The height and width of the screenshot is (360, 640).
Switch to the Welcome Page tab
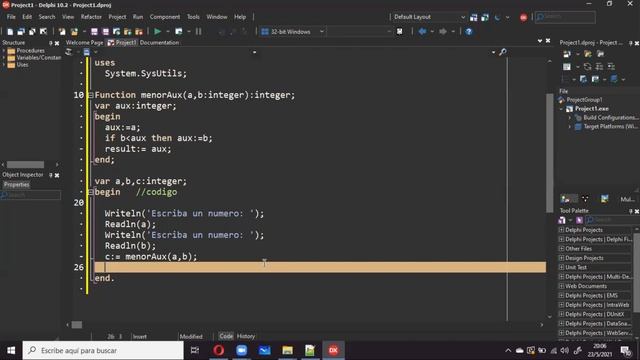tap(84, 42)
